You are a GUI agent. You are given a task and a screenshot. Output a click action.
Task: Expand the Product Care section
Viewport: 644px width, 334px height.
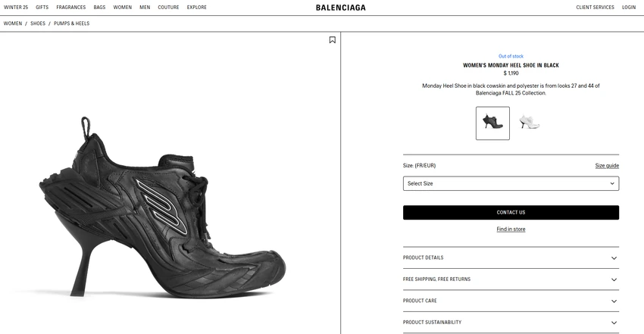pyautogui.click(x=511, y=301)
